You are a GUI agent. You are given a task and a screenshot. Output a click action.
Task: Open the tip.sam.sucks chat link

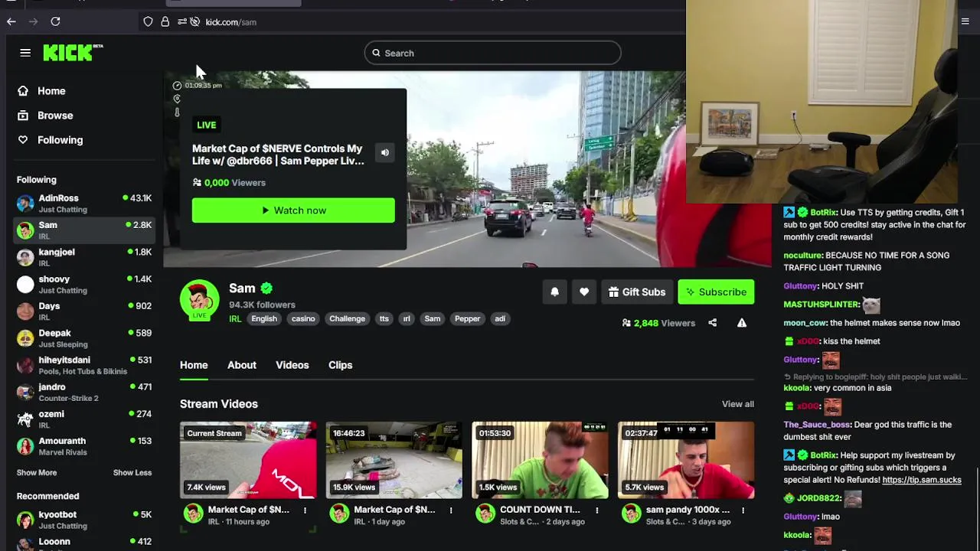922,480
